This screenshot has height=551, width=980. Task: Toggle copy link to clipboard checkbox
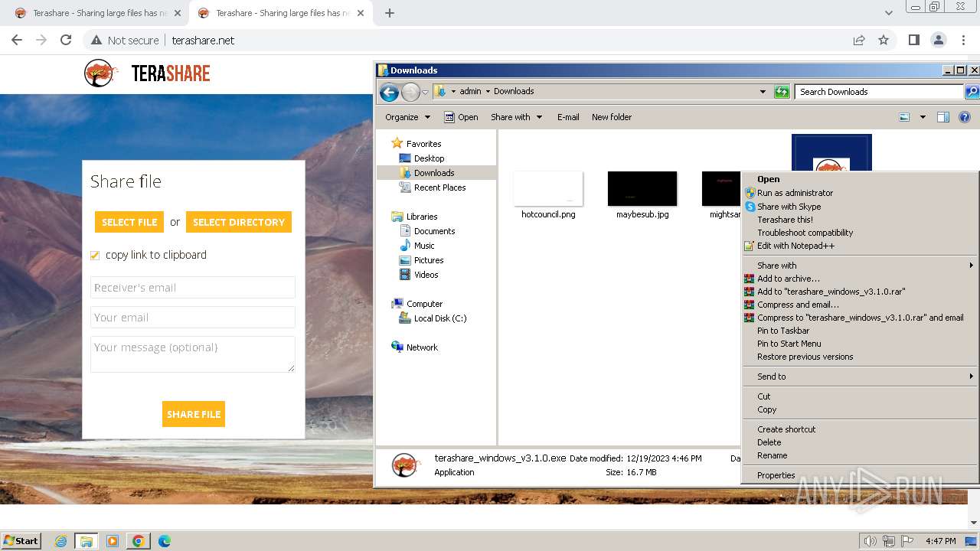[x=95, y=256]
